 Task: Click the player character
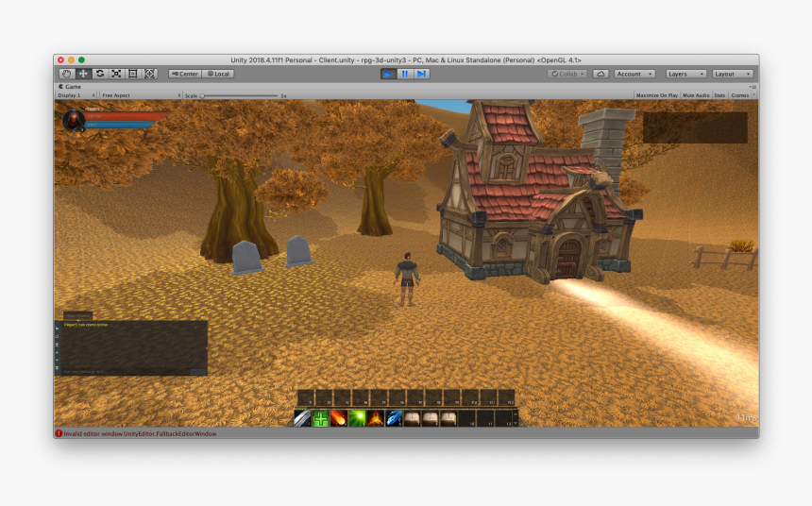(408, 279)
